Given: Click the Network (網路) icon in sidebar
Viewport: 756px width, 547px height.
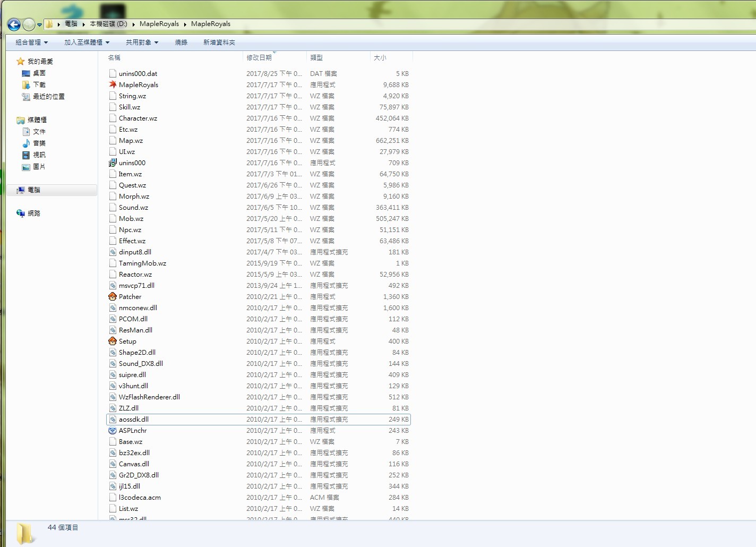Looking at the screenshot, I should 21,213.
